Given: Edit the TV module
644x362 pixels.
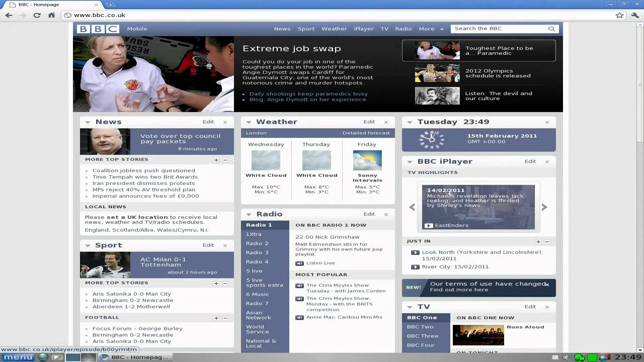Looking at the screenshot, I should (530, 307).
